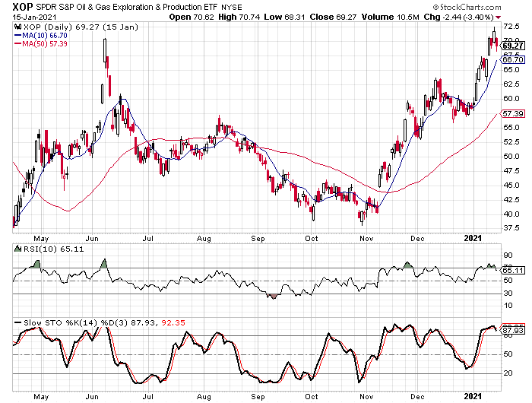
Task: Click the RSI(10) 65.11 panel label
Action: click(53, 249)
